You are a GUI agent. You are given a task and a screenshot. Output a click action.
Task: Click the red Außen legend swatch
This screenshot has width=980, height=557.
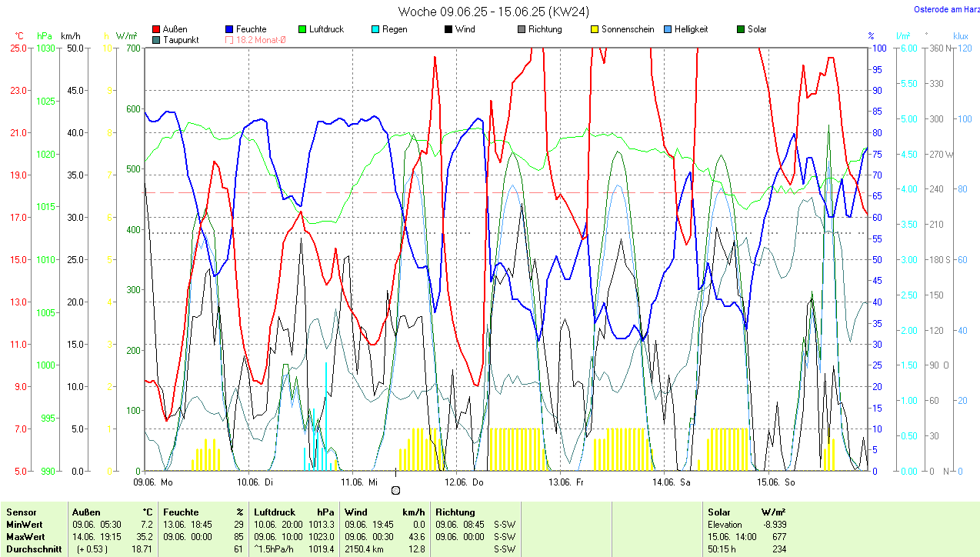157,29
